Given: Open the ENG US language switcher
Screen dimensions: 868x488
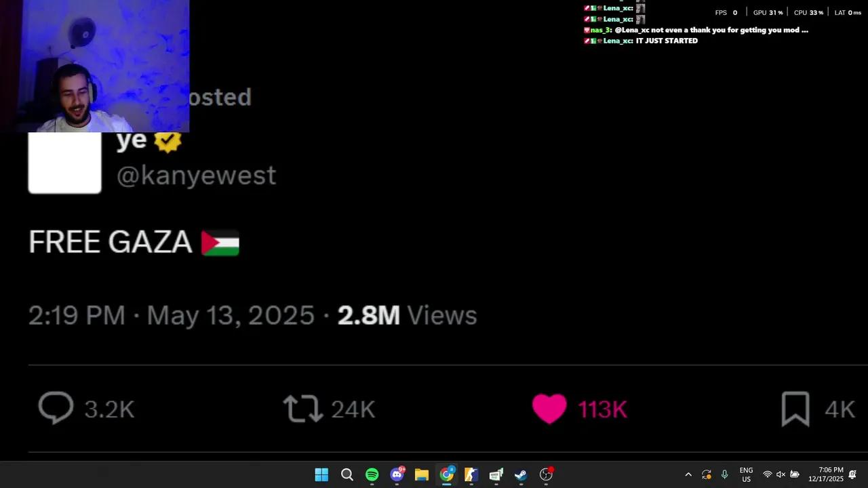Looking at the screenshot, I should click(x=746, y=474).
